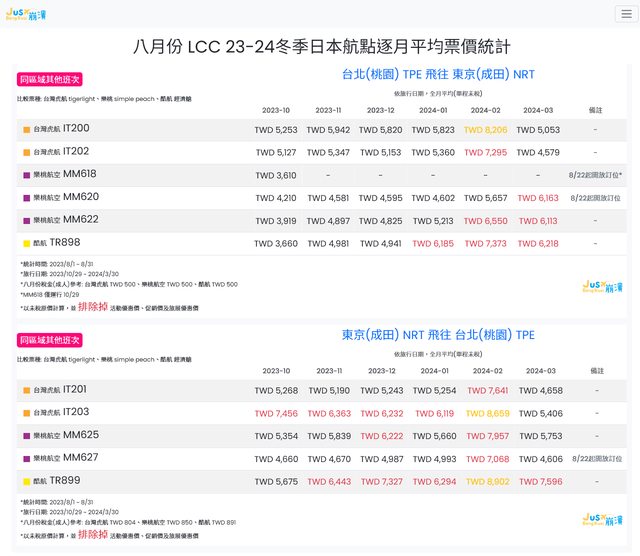Open the hamburger navigation menu

click(x=625, y=14)
